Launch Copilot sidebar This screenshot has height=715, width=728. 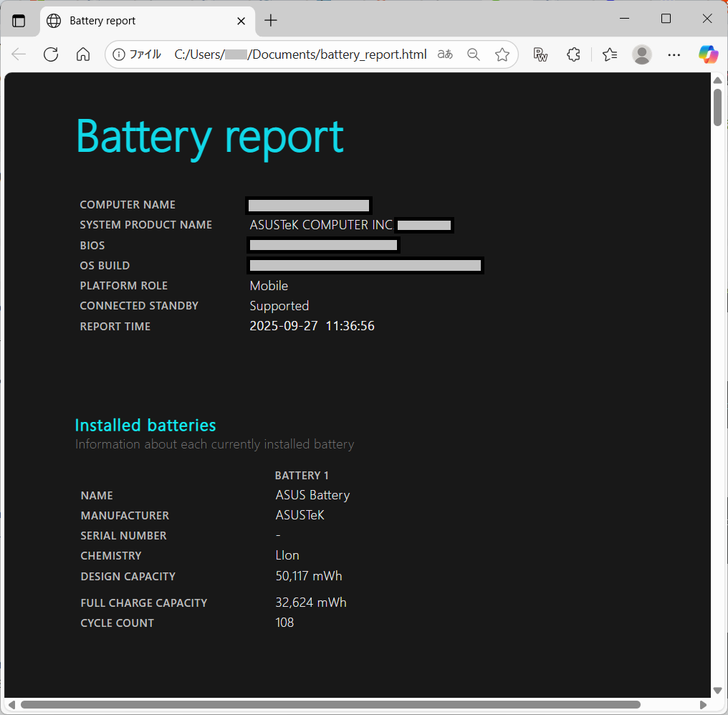coord(708,54)
